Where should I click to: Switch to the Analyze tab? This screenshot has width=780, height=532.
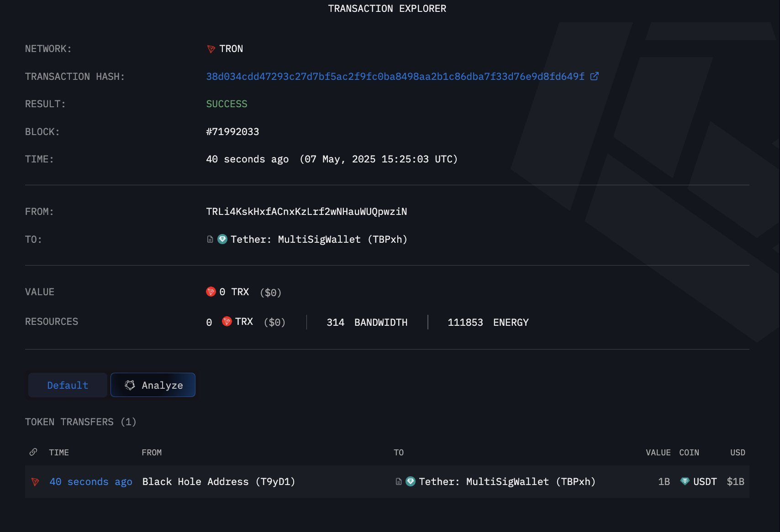coord(153,385)
